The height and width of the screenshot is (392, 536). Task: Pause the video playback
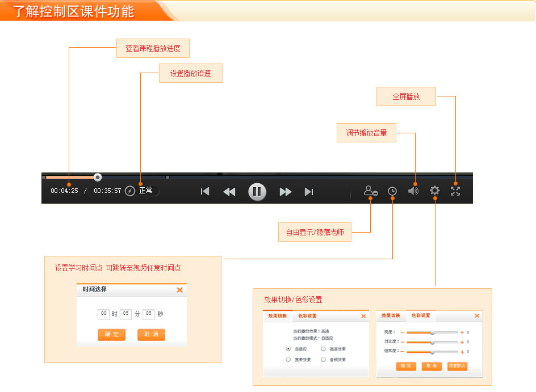coord(257,192)
